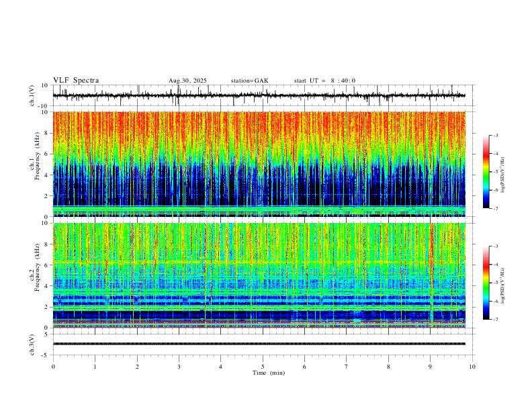Click inside the ch.2 spectrogram panel
The image size is (532, 411).
pos(259,275)
